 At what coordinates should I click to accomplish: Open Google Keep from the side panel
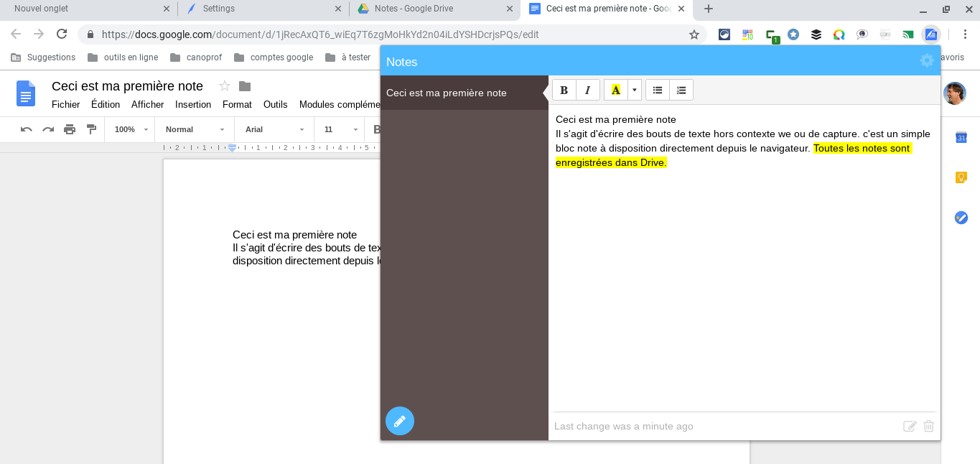pos(961,177)
